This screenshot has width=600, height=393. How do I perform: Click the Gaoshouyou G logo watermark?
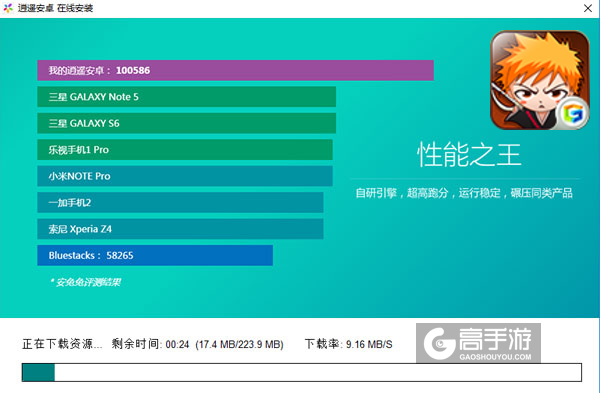[x=439, y=343]
